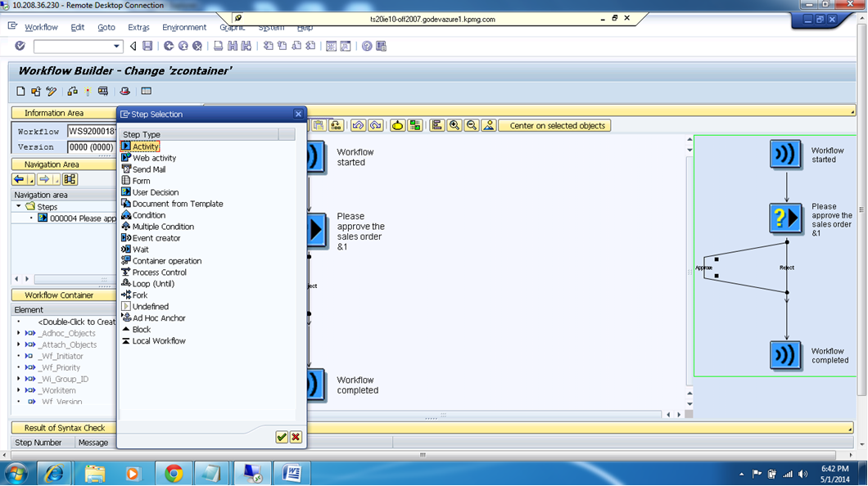
Task: Zoom out using the magnifier minus icon
Action: click(471, 125)
